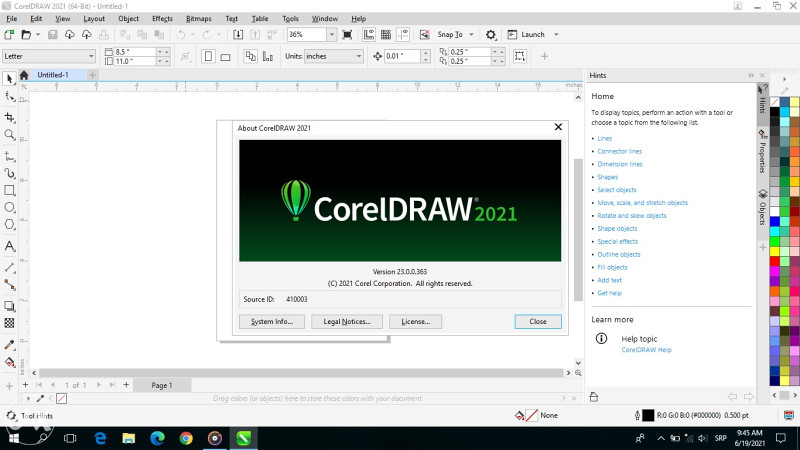
Task: Toggle snapping off button
Action: pos(424,34)
